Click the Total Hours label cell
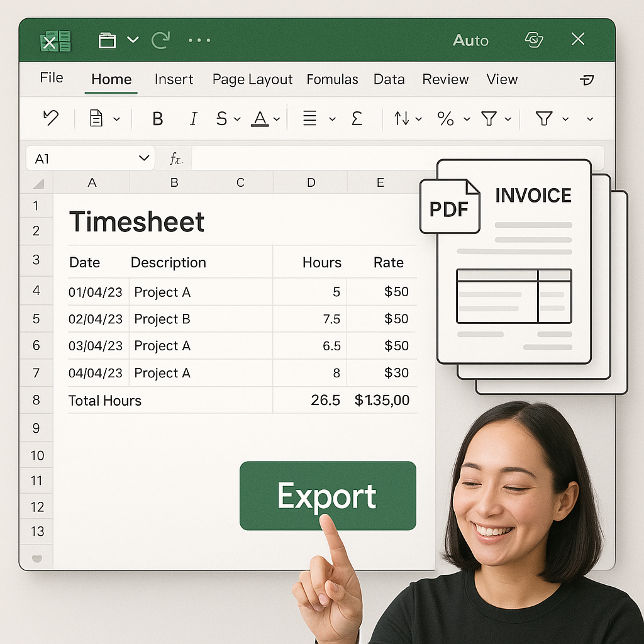The image size is (644, 644). click(x=105, y=401)
